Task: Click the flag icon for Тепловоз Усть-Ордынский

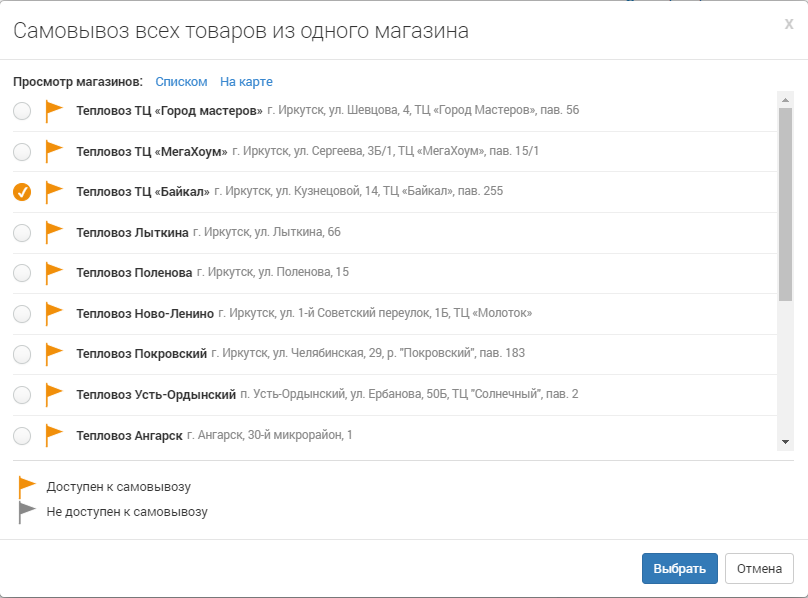Action: click(54, 394)
